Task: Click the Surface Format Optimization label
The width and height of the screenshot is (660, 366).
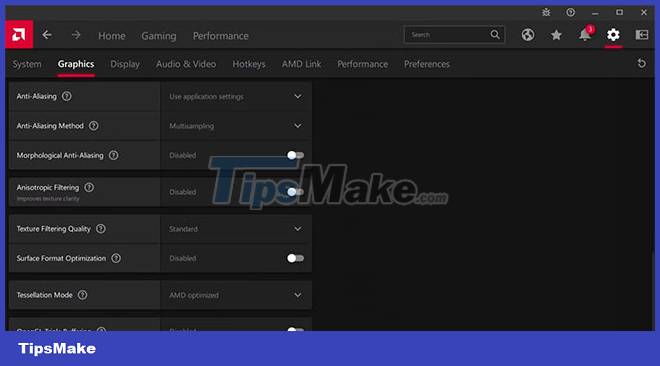Action: pos(61,258)
